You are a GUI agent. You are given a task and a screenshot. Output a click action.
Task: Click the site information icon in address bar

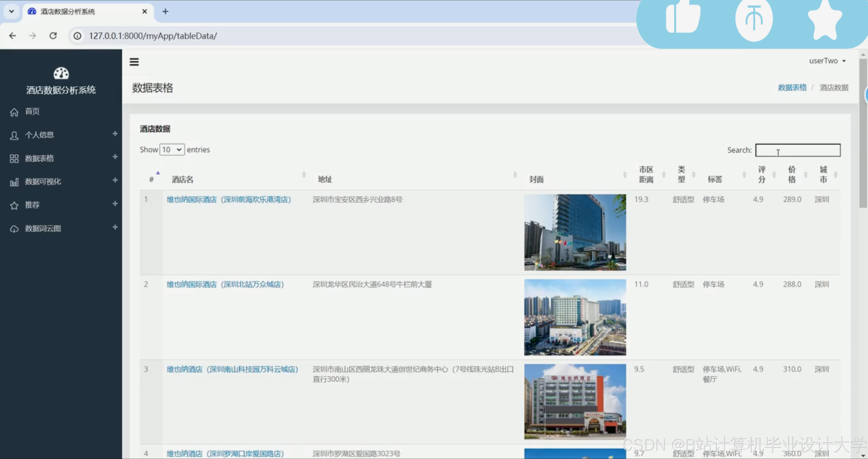[x=77, y=36]
